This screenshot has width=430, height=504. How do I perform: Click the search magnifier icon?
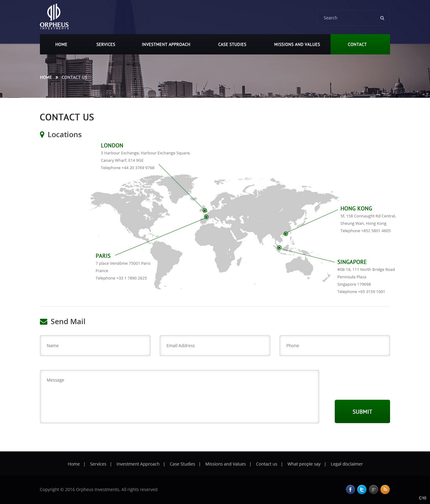pyautogui.click(x=382, y=17)
